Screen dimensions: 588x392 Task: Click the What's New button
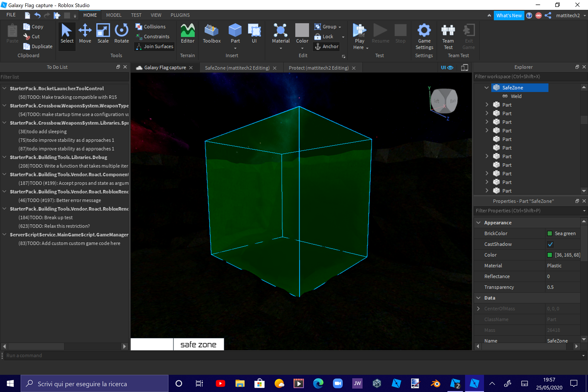pyautogui.click(x=509, y=15)
